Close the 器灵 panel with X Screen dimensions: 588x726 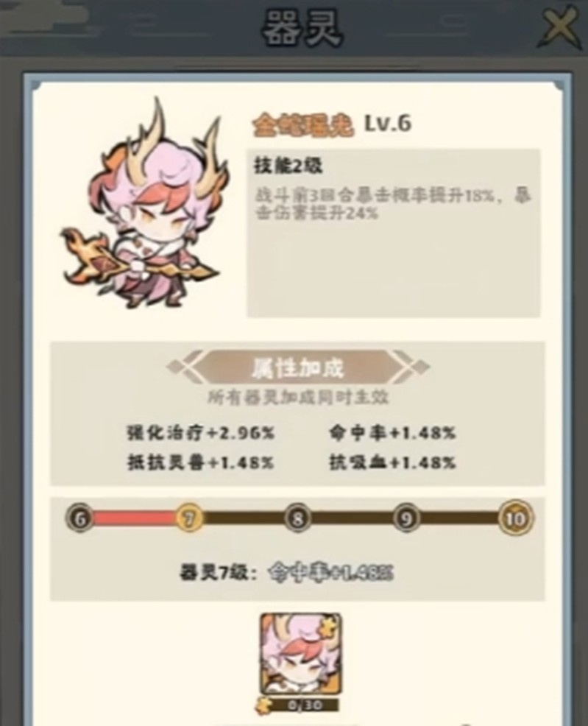pos(560,26)
